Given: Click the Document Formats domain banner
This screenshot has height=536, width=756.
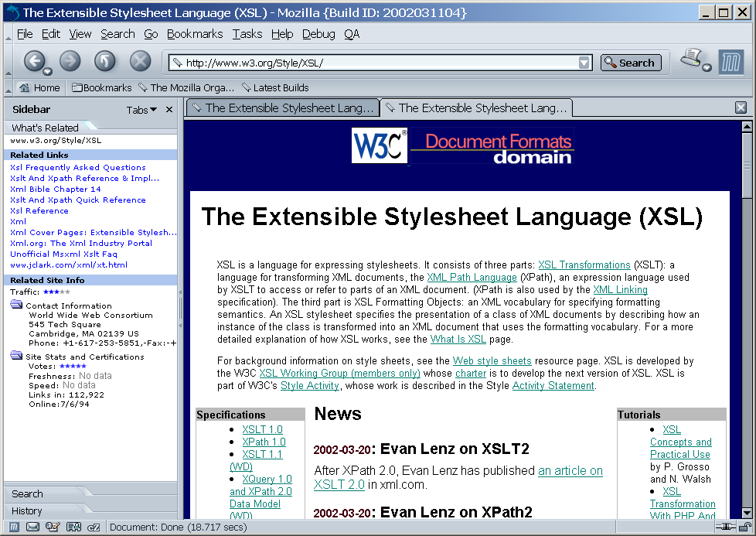Looking at the screenshot, I should coord(492,146).
